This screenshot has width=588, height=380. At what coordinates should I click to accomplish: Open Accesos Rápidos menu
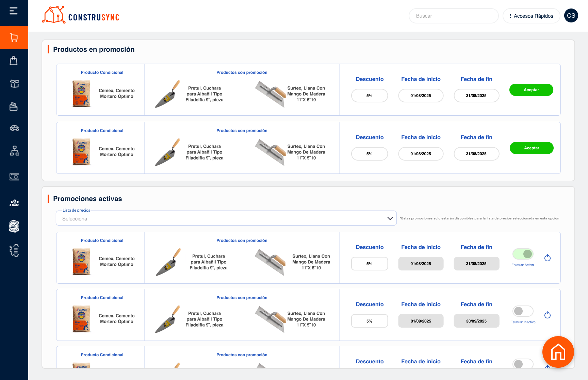(531, 16)
